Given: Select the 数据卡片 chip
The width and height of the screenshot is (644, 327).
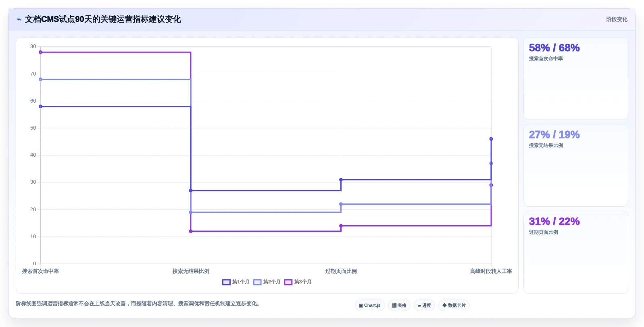Looking at the screenshot, I should (454, 305).
